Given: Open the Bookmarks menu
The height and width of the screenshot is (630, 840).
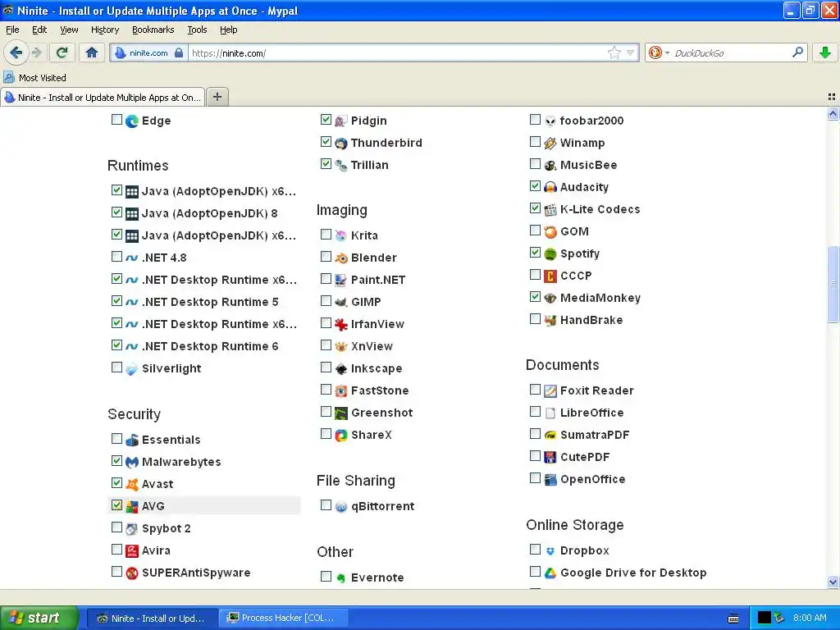Looking at the screenshot, I should click(153, 30).
